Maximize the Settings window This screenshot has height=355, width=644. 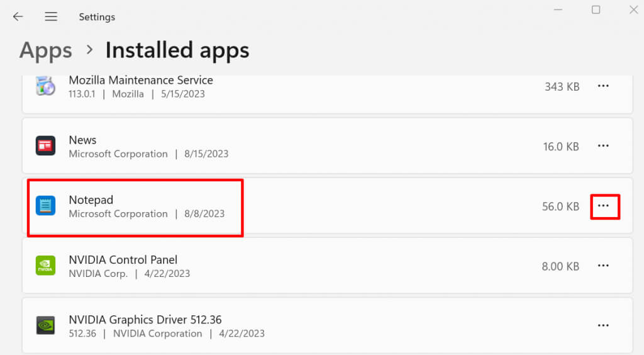click(x=596, y=9)
